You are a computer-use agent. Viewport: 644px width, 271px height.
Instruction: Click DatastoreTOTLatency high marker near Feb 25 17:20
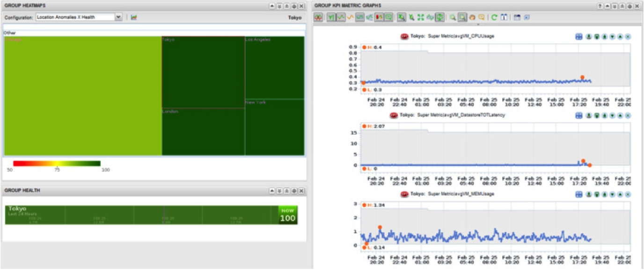pos(583,161)
